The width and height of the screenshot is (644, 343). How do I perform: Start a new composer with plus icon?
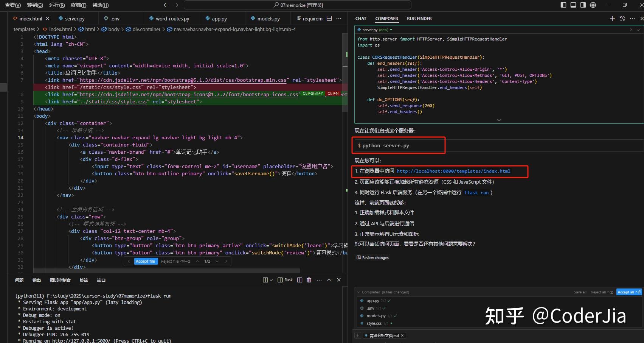pos(612,19)
